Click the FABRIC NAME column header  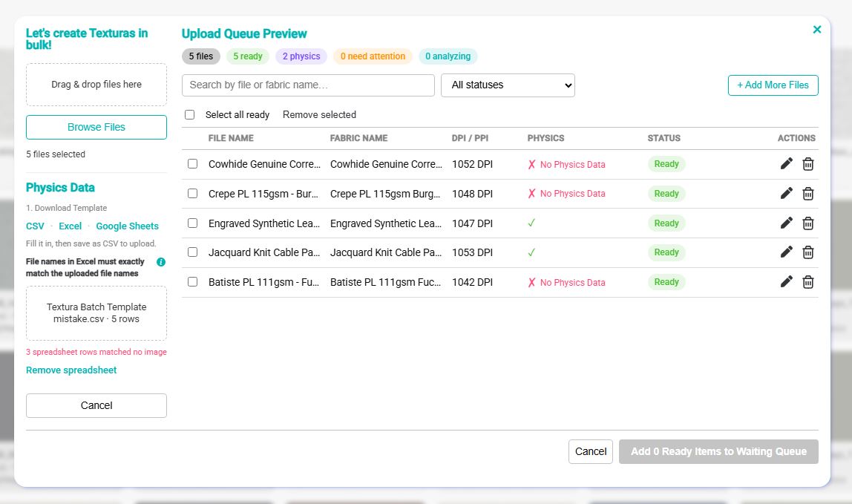click(358, 138)
